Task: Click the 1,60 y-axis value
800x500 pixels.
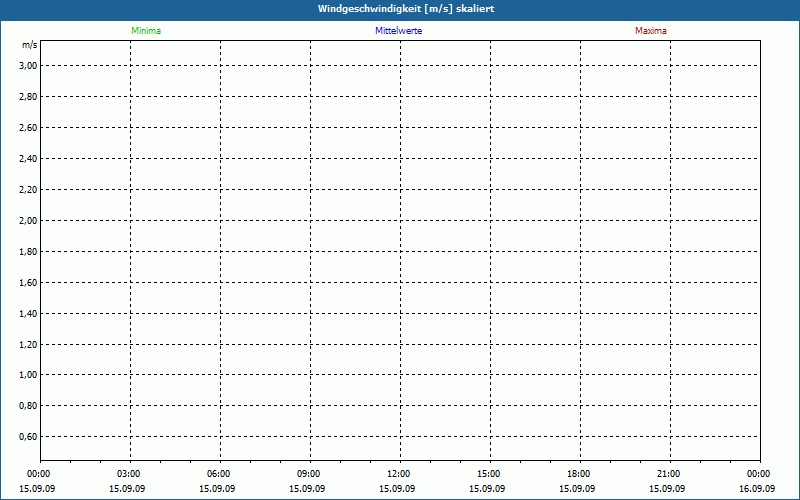Action: (28, 282)
